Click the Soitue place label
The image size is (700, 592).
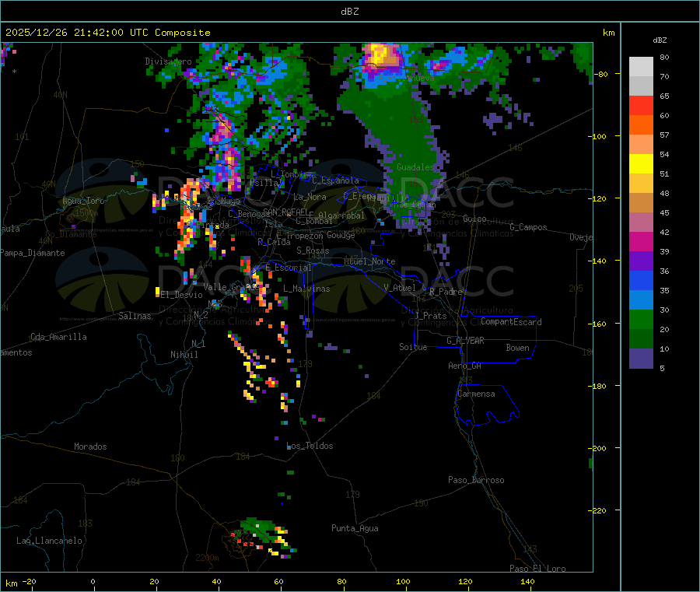click(x=413, y=347)
